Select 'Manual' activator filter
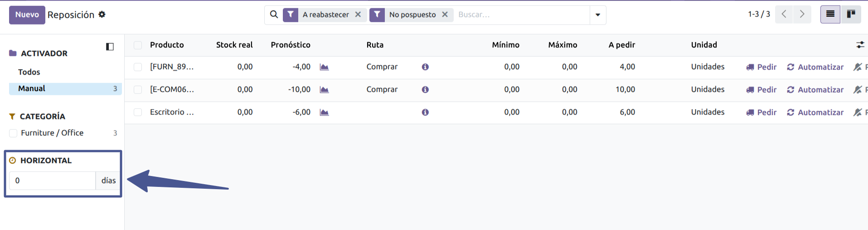Image resolution: width=868 pixels, height=230 pixels. [x=32, y=88]
